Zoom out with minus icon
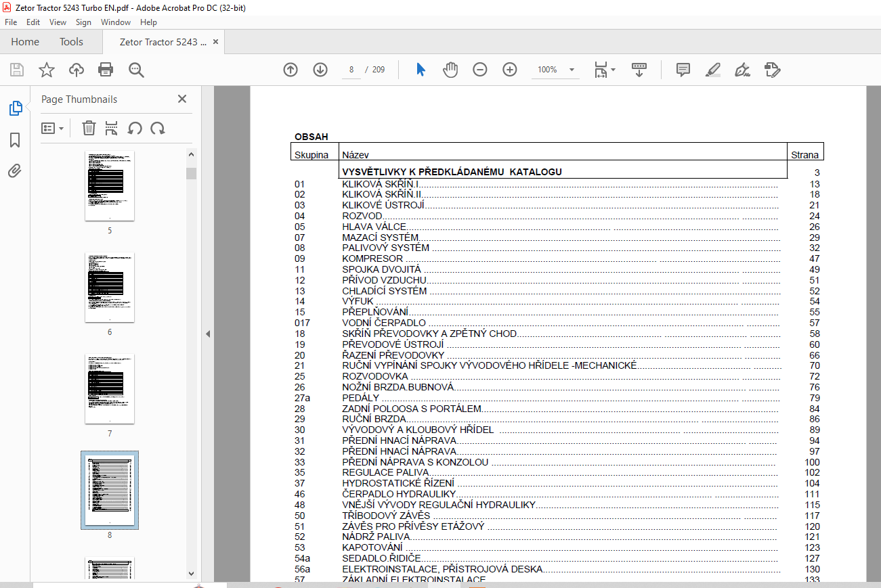Screen dimensions: 881x588 click(480, 70)
